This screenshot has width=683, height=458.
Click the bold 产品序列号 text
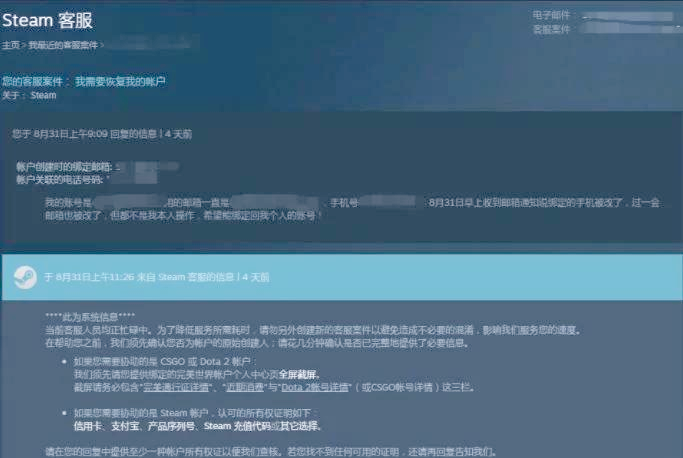pyautogui.click(x=171, y=426)
